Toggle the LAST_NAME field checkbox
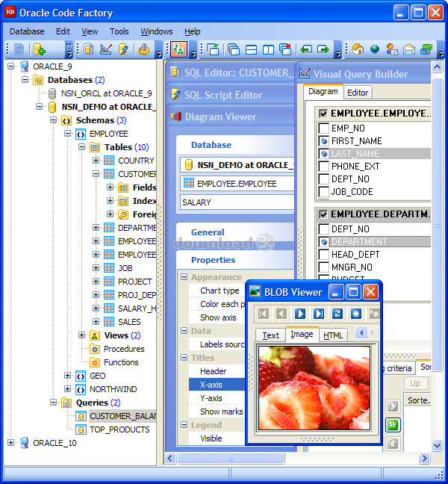The height and width of the screenshot is (484, 448). pyautogui.click(x=323, y=153)
